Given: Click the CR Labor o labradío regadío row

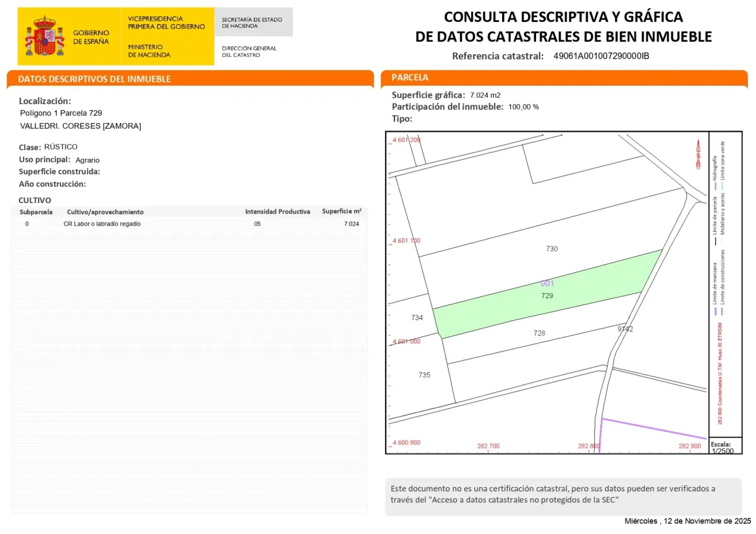Looking at the screenshot, I should pos(102,224).
